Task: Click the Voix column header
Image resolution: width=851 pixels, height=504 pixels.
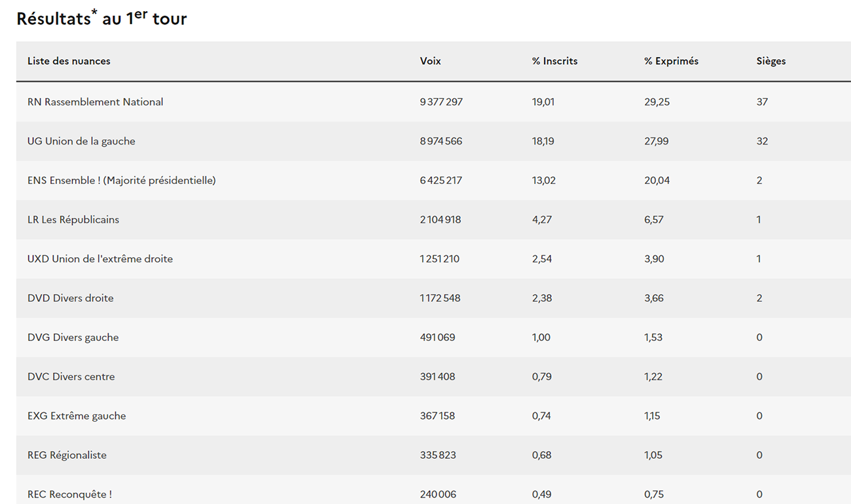Action: tap(430, 61)
